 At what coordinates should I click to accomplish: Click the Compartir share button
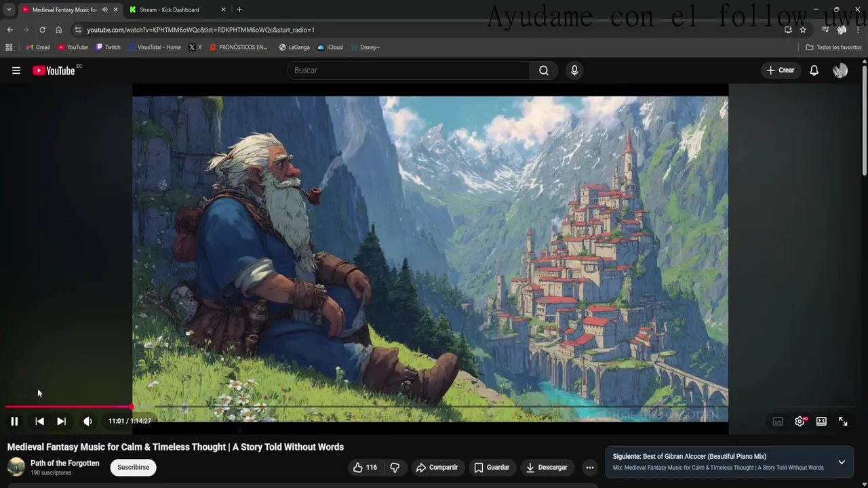pos(437,468)
